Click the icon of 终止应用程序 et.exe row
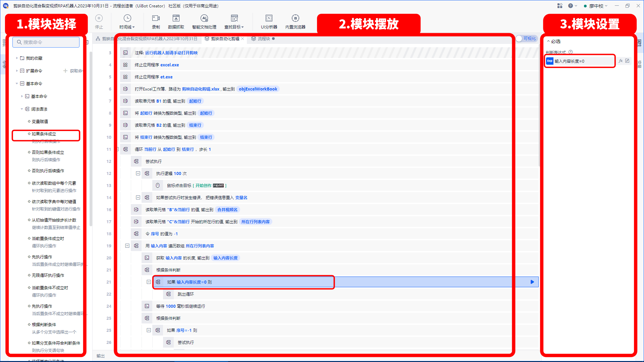This screenshot has width=644, height=362. click(125, 77)
